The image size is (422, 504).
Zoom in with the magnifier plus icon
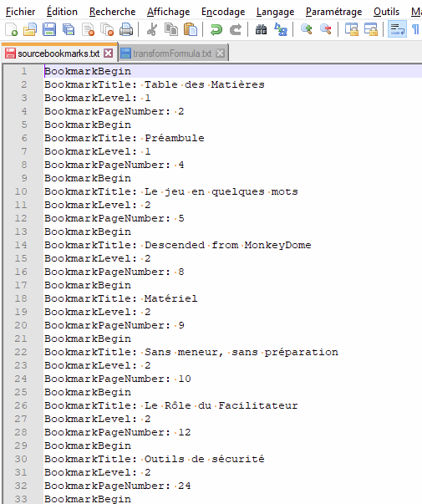click(x=307, y=29)
